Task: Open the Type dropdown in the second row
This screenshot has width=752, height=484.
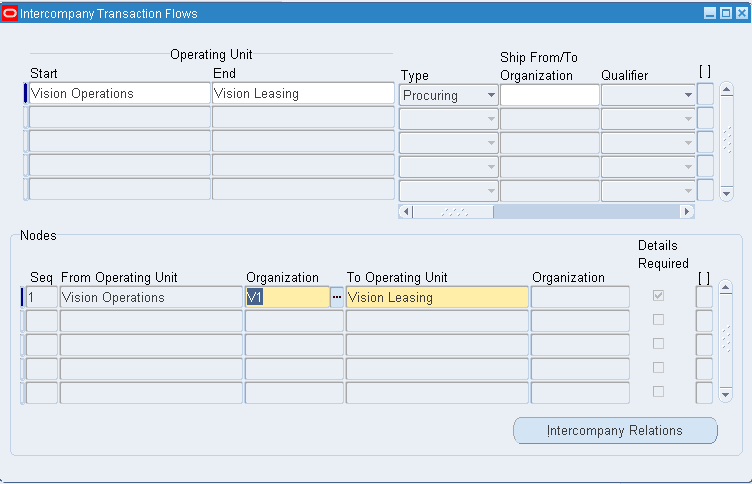Action: (448, 118)
